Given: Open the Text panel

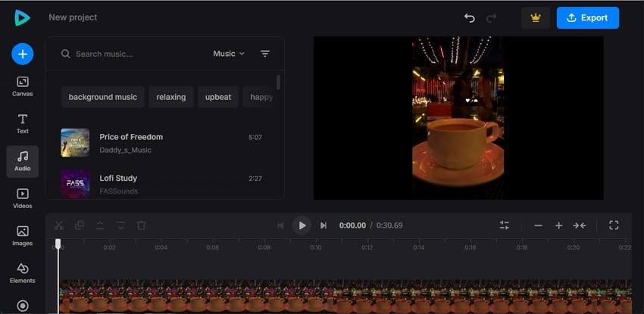Looking at the screenshot, I should pyautogui.click(x=23, y=124).
